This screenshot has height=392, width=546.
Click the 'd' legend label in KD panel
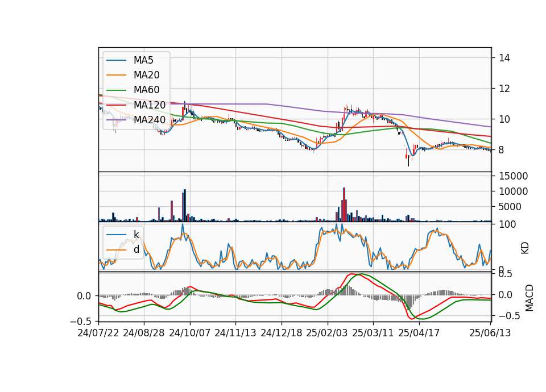(136, 249)
